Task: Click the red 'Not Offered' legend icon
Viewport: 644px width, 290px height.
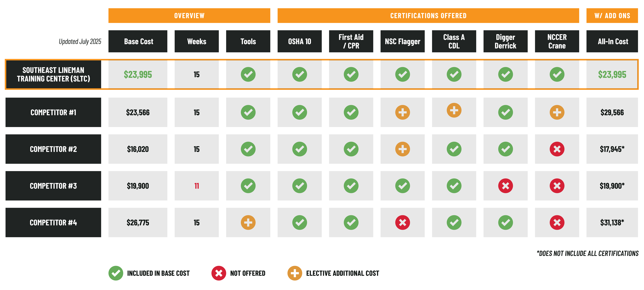Action: [219, 273]
